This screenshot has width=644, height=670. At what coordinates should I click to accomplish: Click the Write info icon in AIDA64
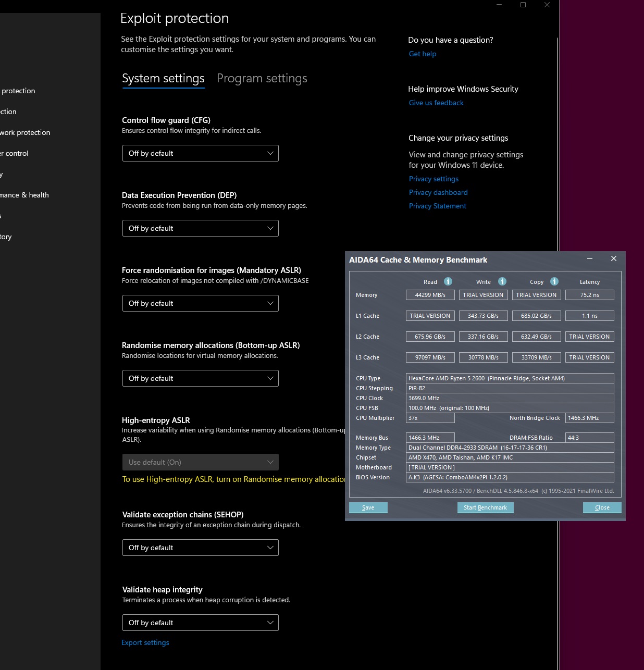502,281
